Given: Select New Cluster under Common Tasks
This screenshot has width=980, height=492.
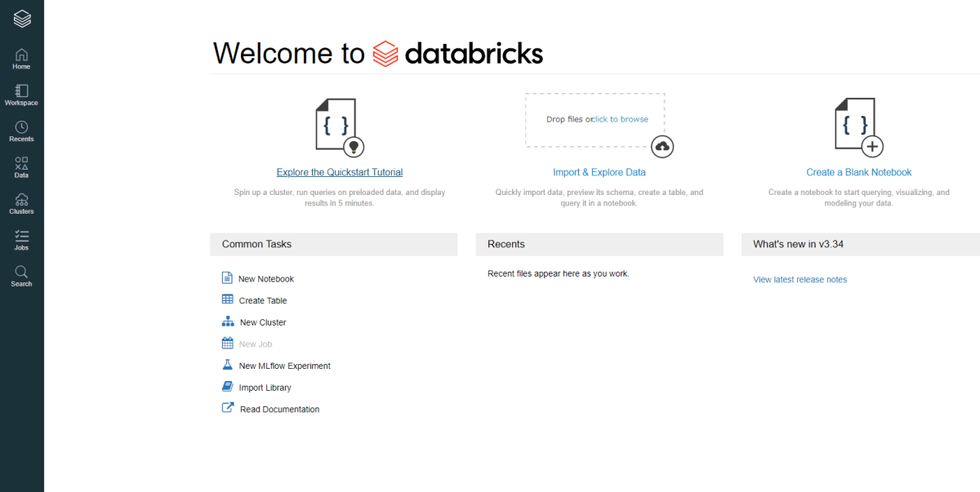Looking at the screenshot, I should coord(263,322).
